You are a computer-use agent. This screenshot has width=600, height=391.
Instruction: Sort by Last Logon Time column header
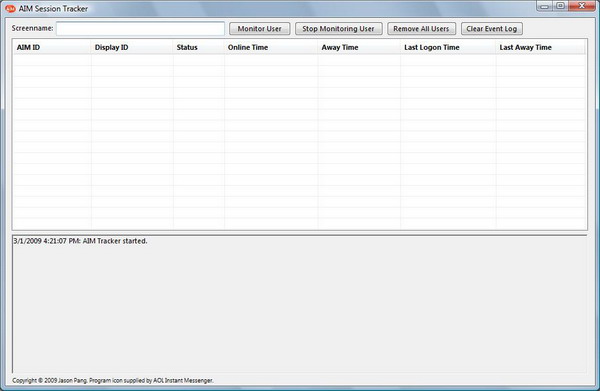coord(448,47)
